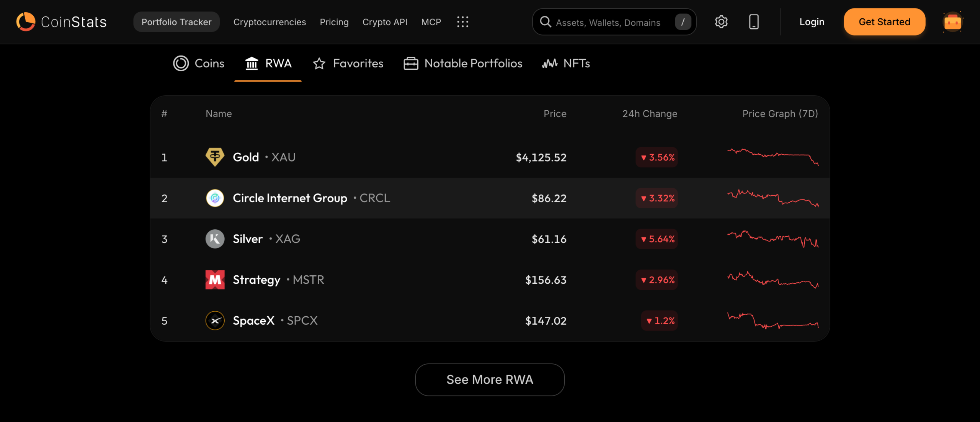Open the SpaceX asset name
Viewport: 980px width, 422px height.
click(x=253, y=321)
